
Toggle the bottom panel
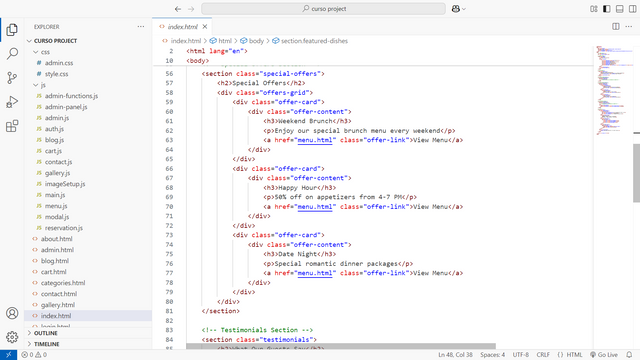[x=620, y=9]
